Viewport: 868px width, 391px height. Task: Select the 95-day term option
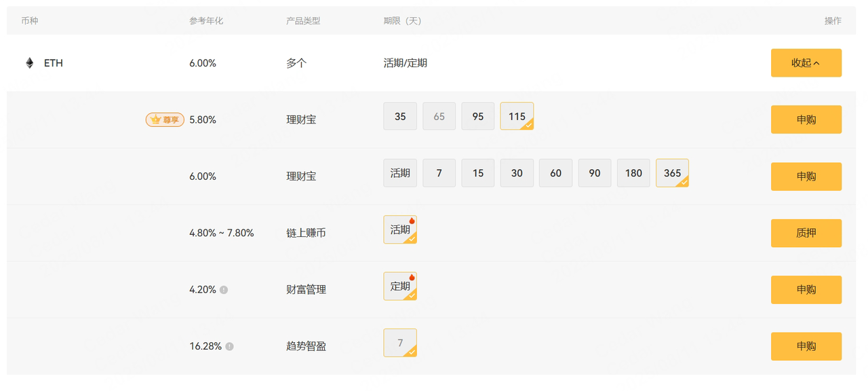click(x=478, y=117)
